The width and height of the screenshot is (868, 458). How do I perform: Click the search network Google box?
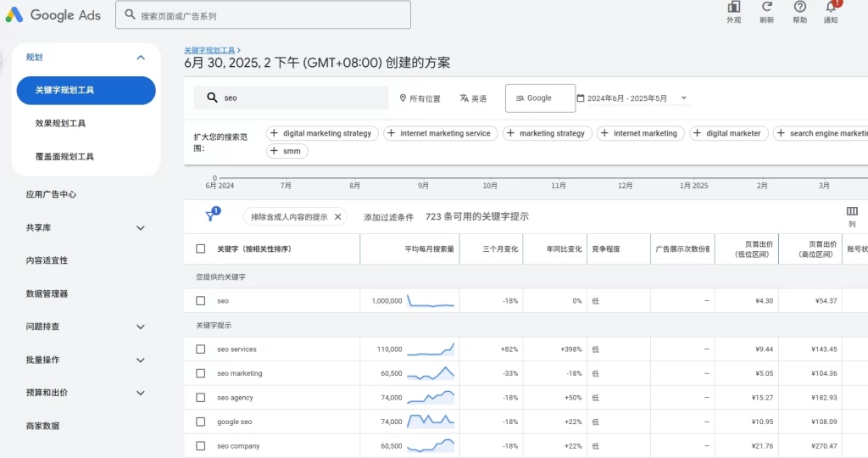tap(540, 98)
